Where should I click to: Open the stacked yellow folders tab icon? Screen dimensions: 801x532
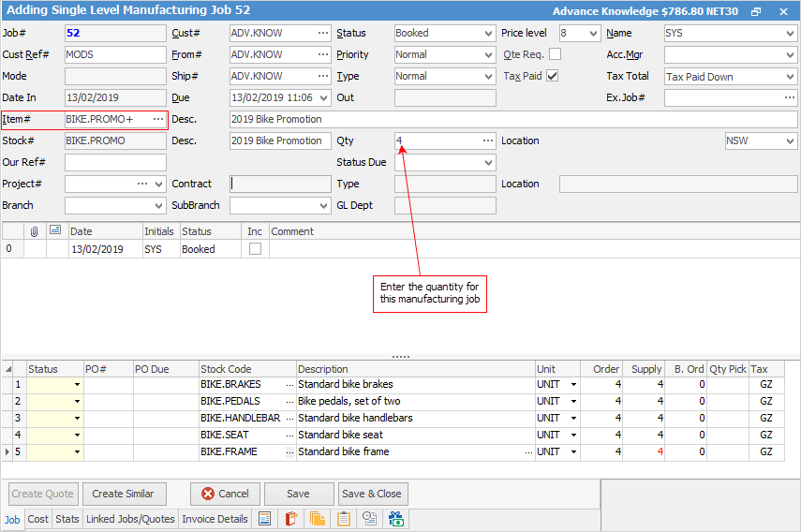318,519
